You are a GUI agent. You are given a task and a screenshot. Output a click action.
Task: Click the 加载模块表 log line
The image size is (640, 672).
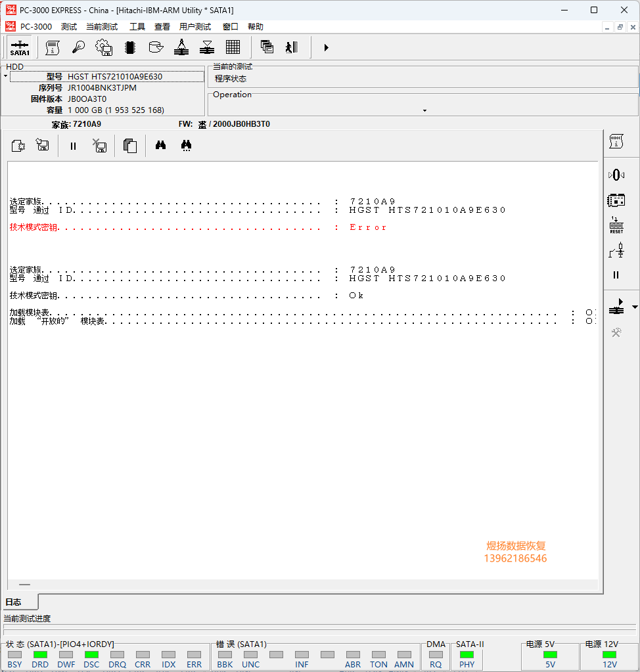302,313
